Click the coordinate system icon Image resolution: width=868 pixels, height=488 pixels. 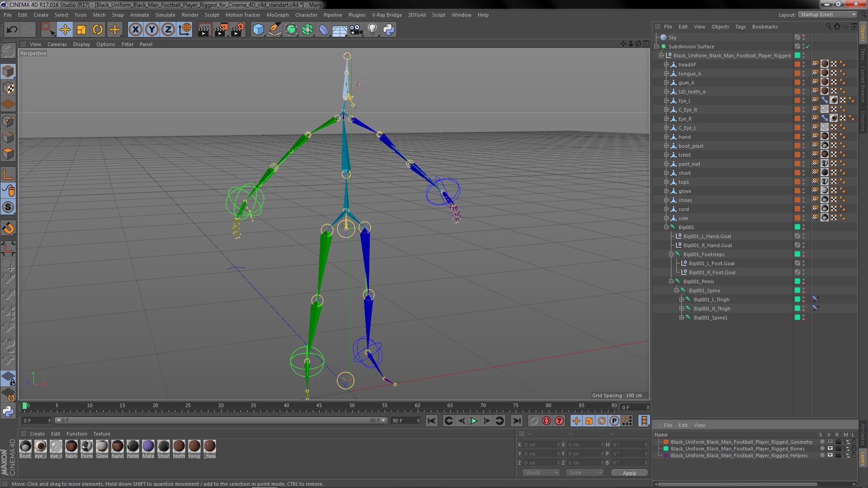[185, 30]
